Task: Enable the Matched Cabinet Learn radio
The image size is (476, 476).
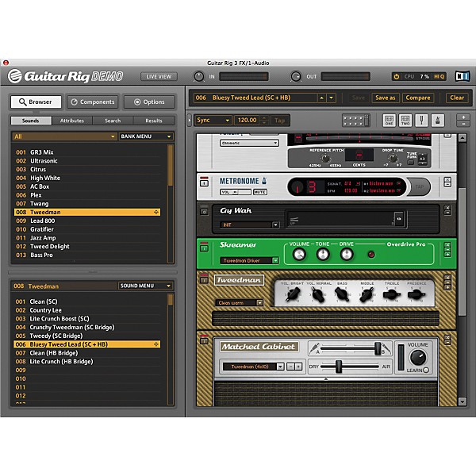Action: [425, 370]
